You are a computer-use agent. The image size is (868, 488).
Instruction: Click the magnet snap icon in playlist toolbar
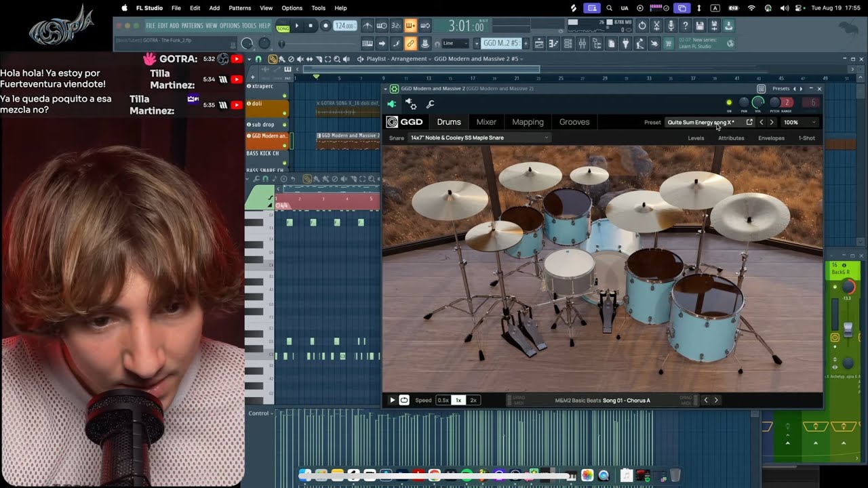[258, 59]
